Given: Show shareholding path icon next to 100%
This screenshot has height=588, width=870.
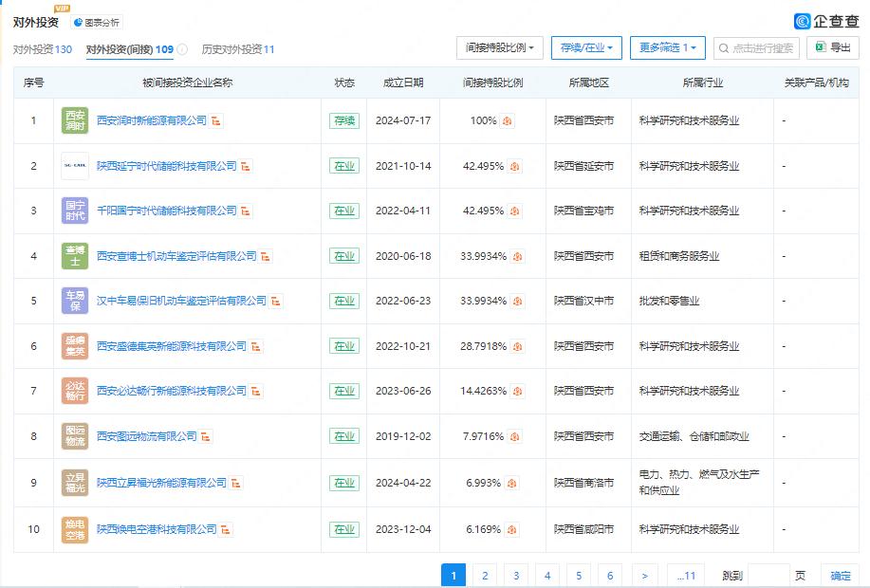Looking at the screenshot, I should (507, 121).
